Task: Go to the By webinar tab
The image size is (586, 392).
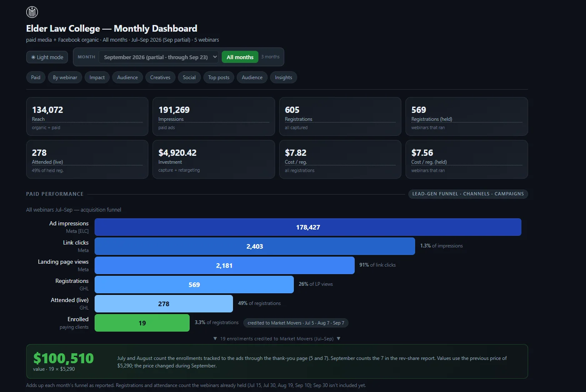Action: [x=65, y=77]
